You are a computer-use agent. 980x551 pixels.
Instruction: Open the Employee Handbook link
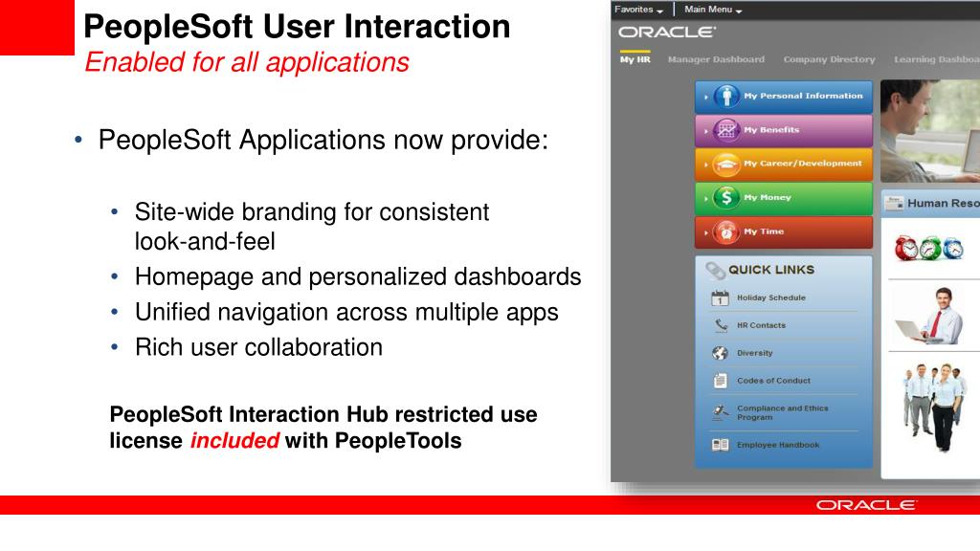[x=778, y=445]
